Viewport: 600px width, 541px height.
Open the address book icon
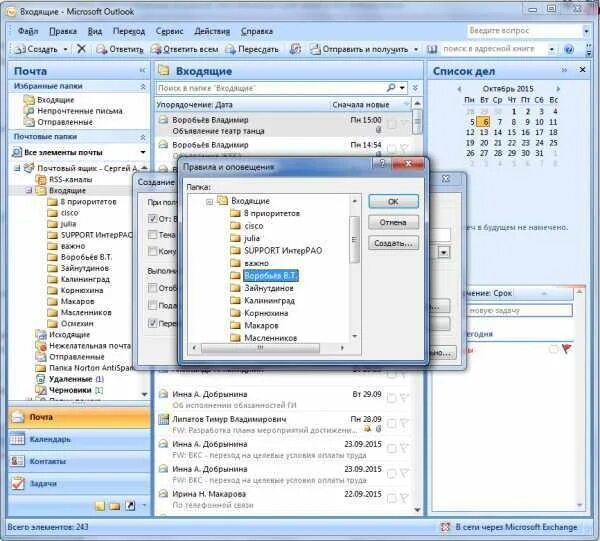pos(432,49)
